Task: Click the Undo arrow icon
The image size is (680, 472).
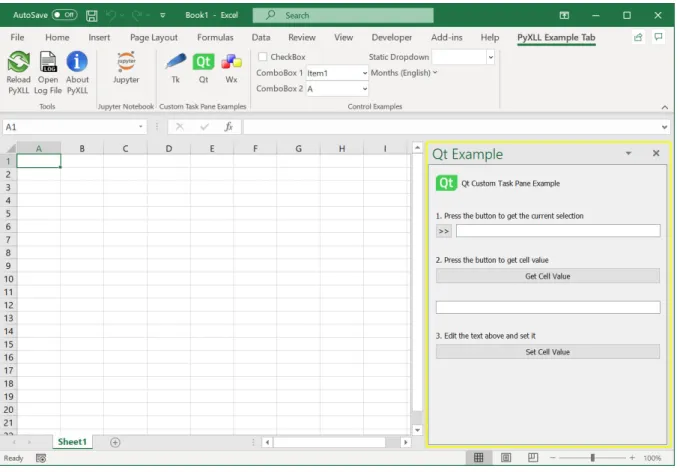Action: tap(111, 16)
